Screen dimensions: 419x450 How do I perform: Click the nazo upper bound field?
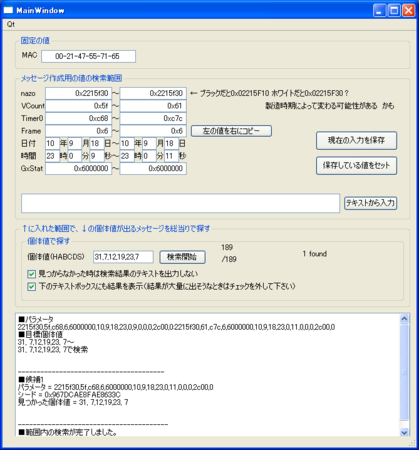pos(153,93)
